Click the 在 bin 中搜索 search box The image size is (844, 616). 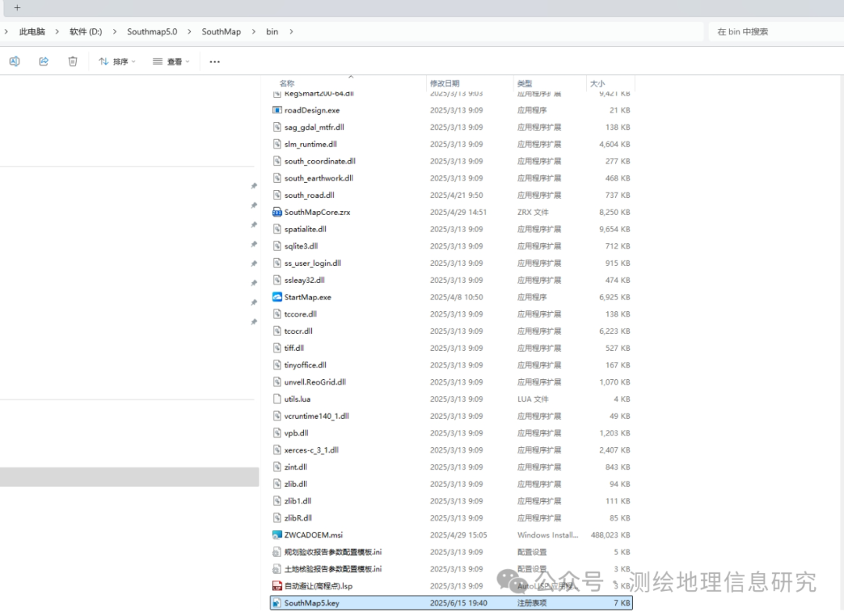tap(774, 31)
